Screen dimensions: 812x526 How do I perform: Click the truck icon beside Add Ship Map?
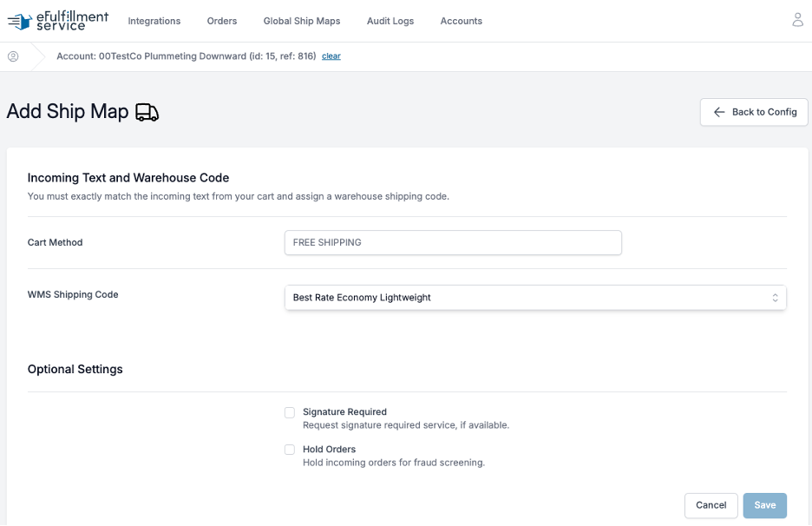point(147,112)
